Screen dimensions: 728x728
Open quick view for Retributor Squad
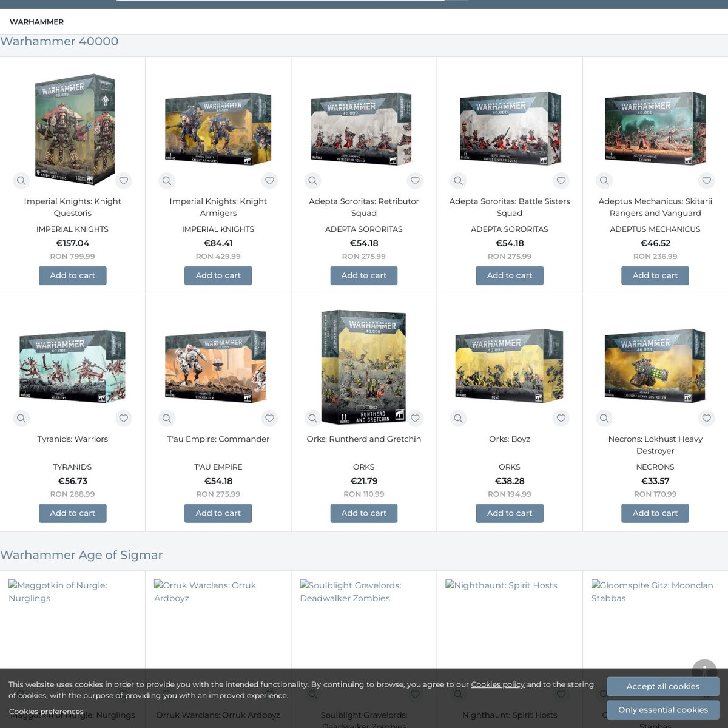tap(312, 180)
